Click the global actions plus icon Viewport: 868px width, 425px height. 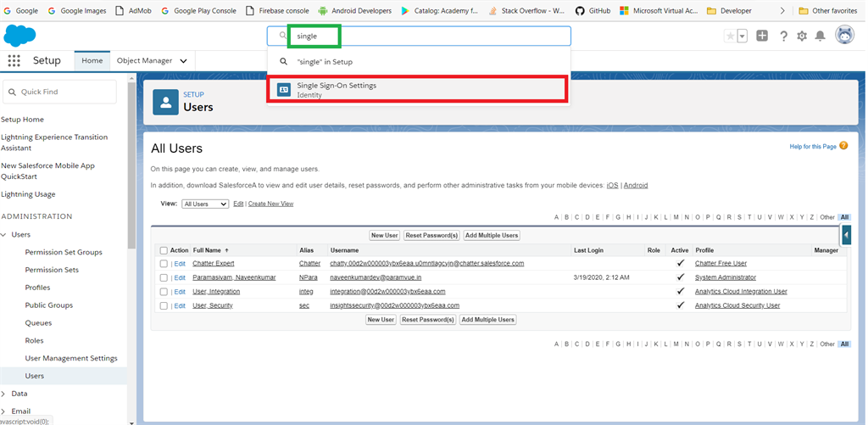click(762, 36)
